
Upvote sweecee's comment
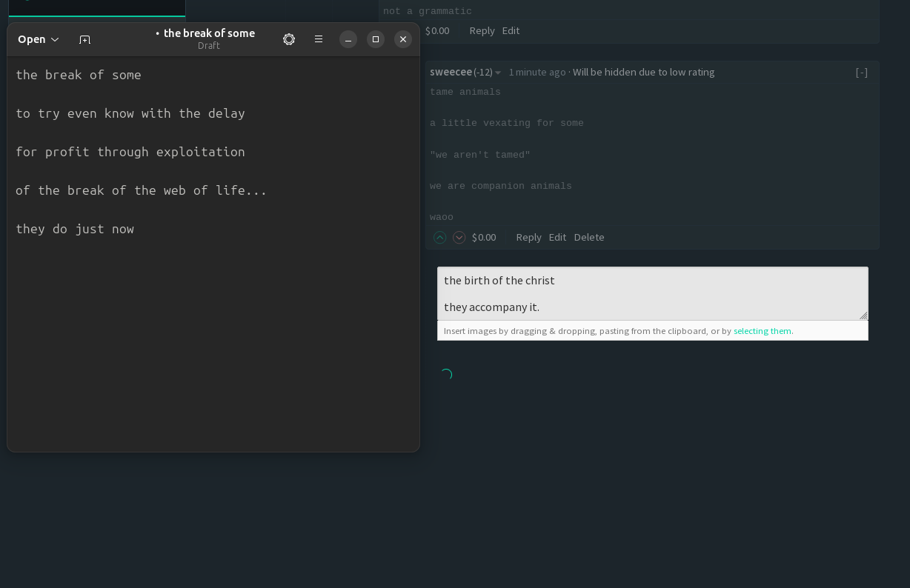coord(440,237)
